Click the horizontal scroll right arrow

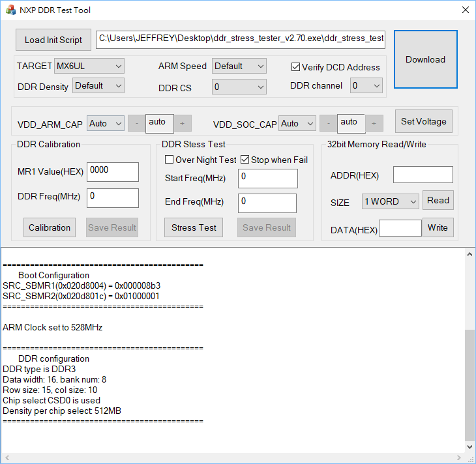[x=458, y=457]
